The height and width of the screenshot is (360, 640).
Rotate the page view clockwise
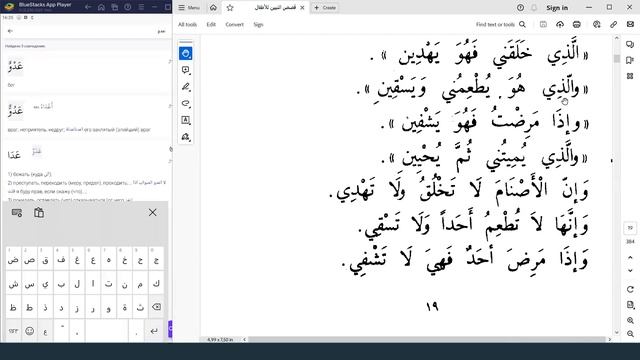coord(630,289)
